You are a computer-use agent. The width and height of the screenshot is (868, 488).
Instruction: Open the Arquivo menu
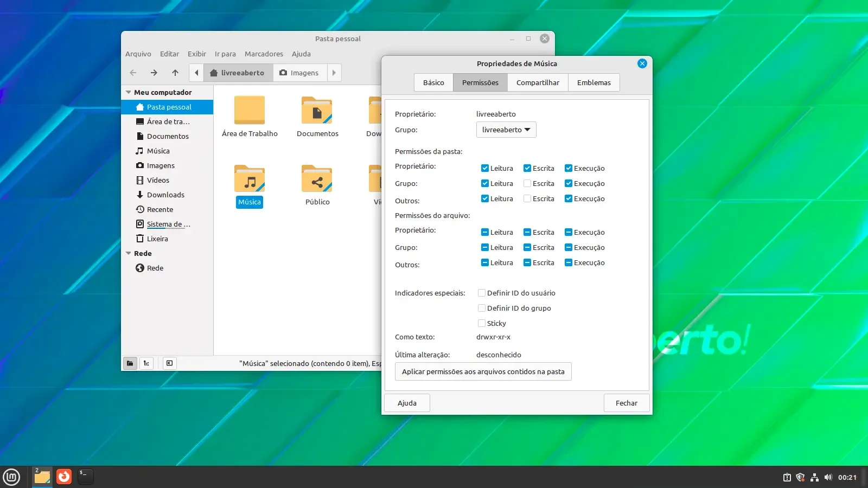pos(138,54)
